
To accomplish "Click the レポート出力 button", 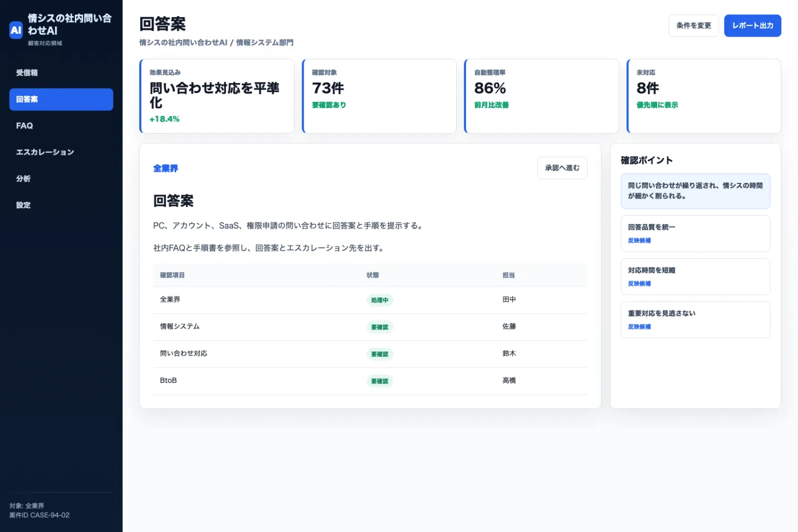I will pos(752,25).
